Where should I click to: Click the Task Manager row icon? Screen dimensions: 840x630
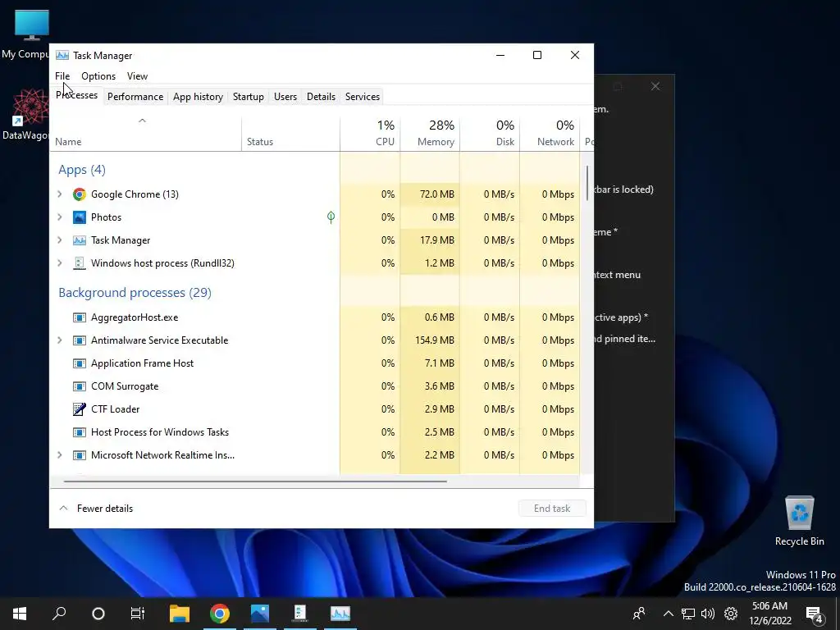coord(80,240)
